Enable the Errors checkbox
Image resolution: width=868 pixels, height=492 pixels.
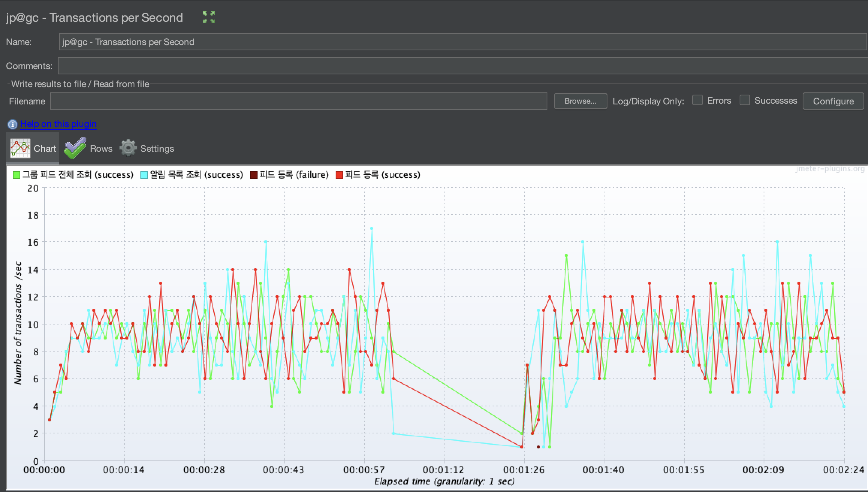[x=697, y=100]
